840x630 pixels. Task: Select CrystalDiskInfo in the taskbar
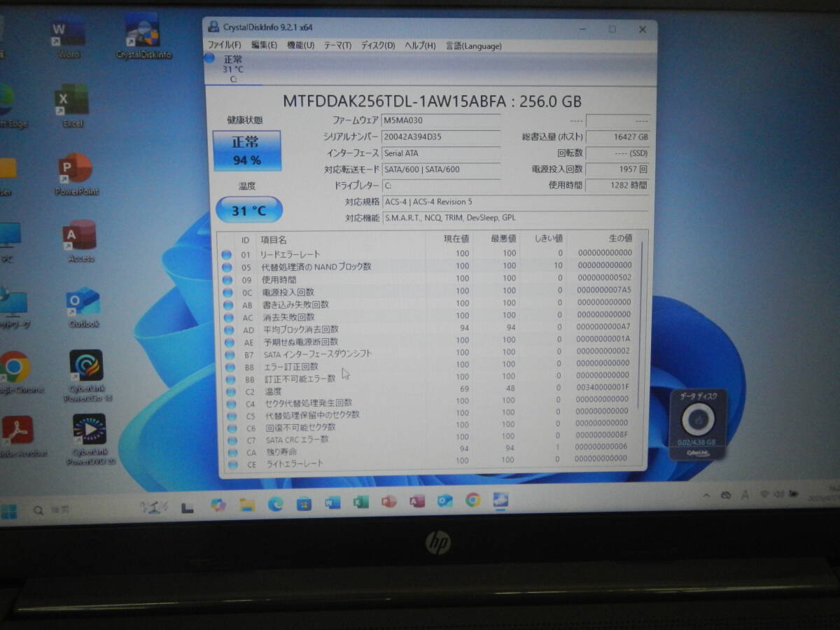click(x=501, y=500)
